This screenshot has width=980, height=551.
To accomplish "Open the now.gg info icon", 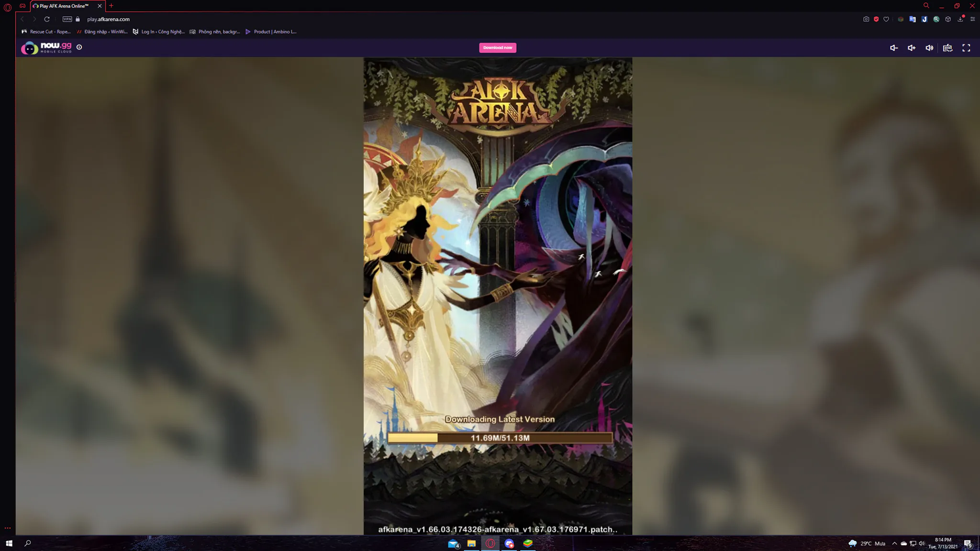I will pyautogui.click(x=79, y=47).
